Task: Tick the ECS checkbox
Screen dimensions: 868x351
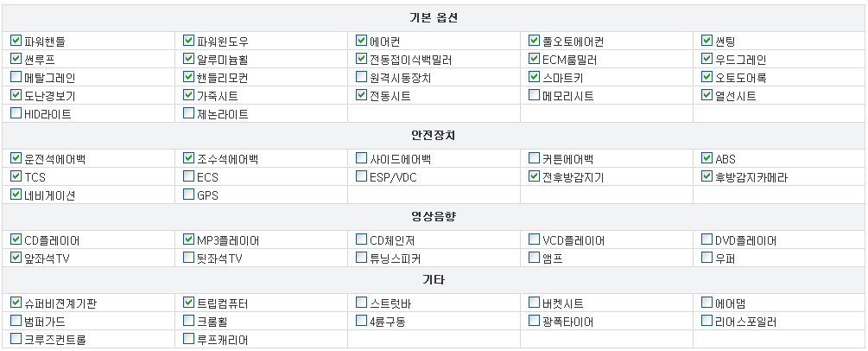Action: [189, 176]
